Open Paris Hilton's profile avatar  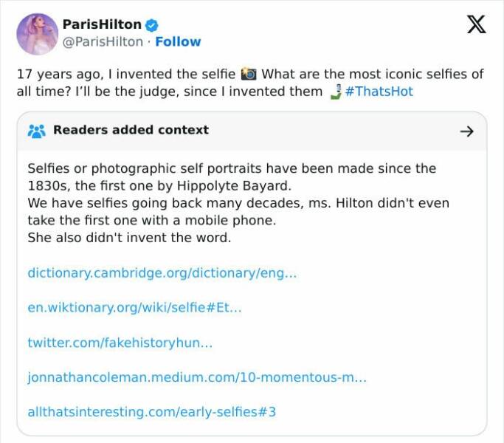pyautogui.click(x=37, y=34)
